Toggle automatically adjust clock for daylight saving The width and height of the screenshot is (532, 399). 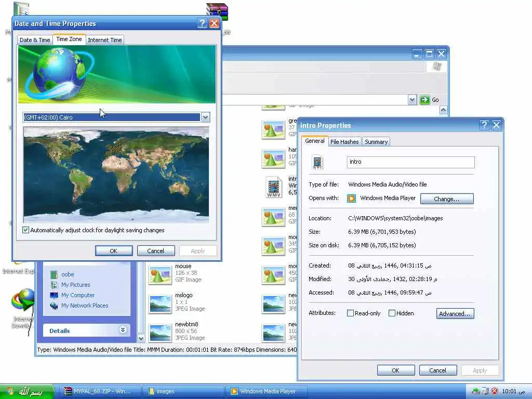coord(26,230)
